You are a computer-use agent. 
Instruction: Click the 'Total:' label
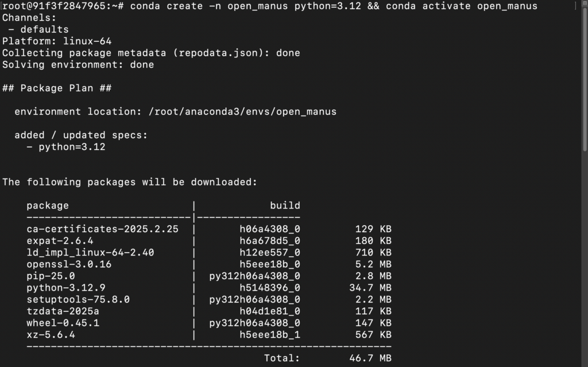tap(282, 358)
